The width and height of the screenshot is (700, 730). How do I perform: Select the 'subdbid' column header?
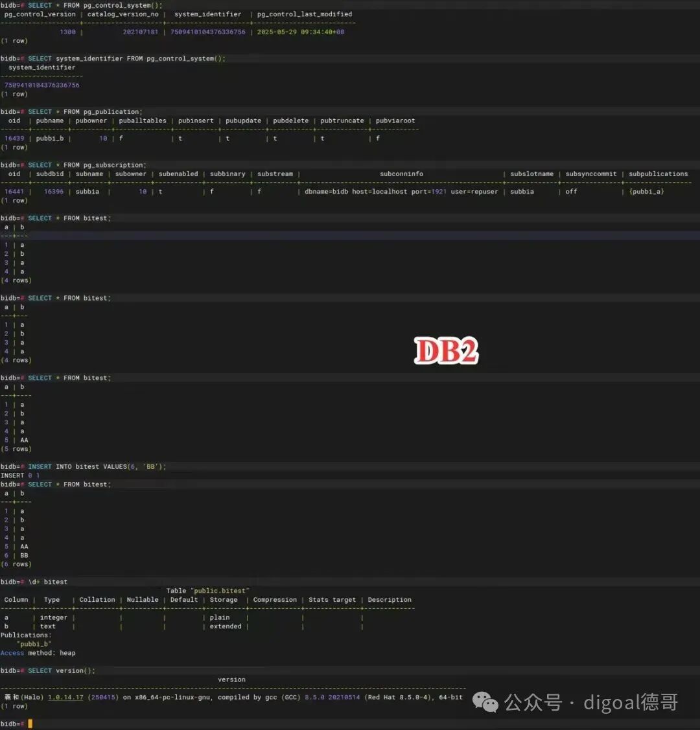(x=50, y=174)
